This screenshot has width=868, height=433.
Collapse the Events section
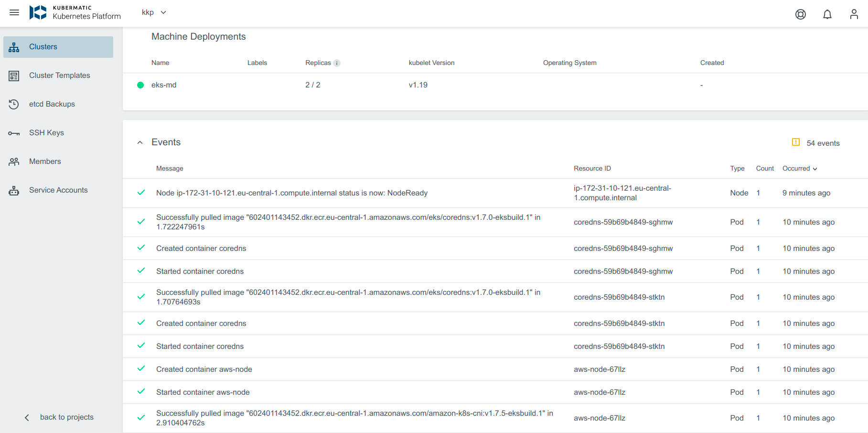(140, 142)
